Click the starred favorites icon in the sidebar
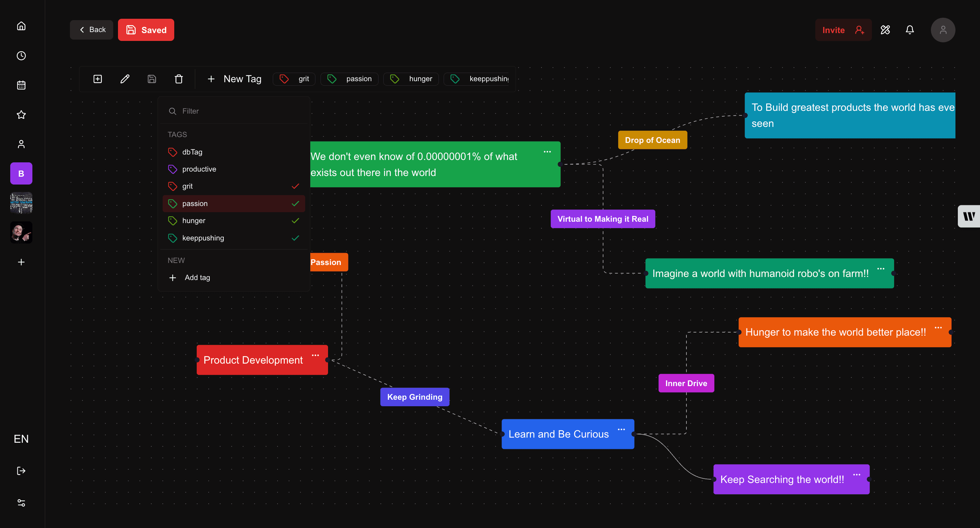The width and height of the screenshot is (980, 528). 21,115
